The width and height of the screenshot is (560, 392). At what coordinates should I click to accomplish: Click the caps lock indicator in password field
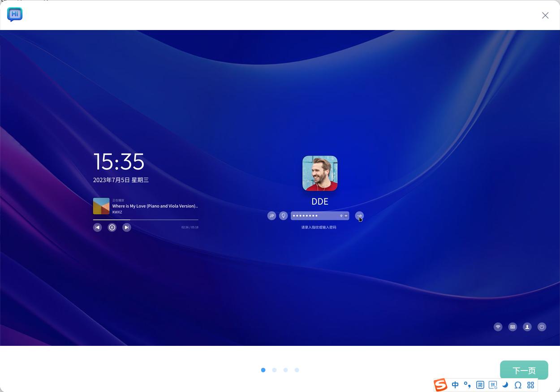[x=341, y=216]
